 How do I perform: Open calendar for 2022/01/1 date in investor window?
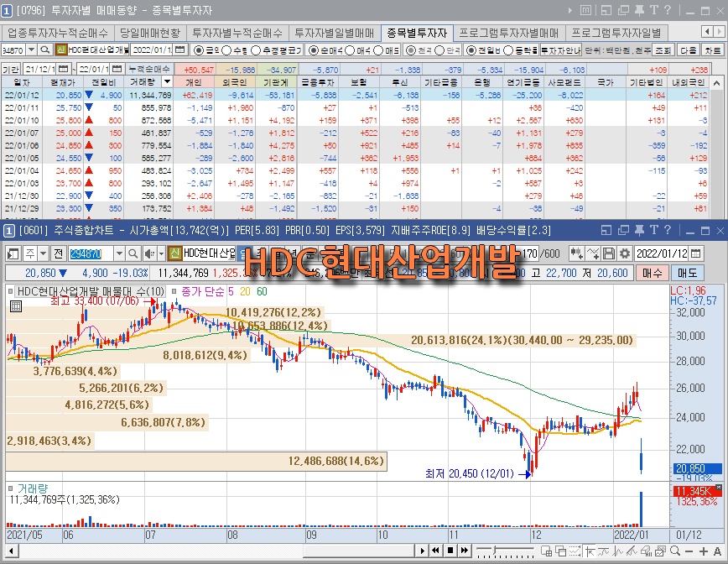[x=180, y=50]
